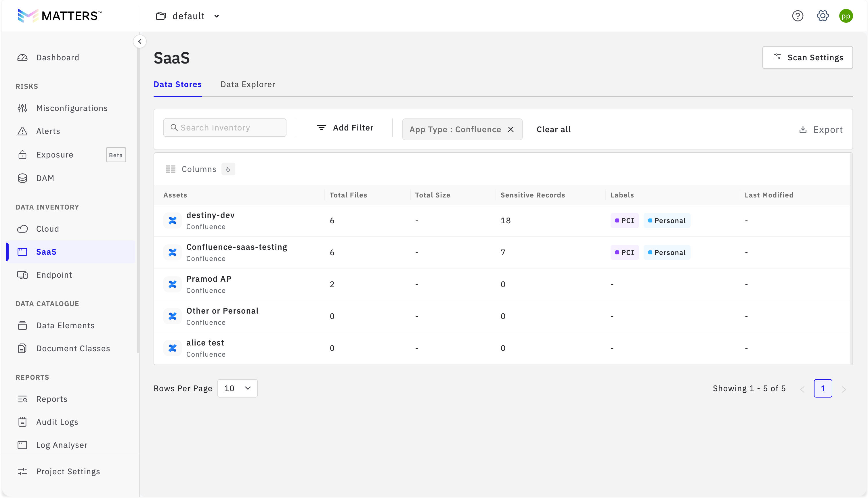Open Alerts in the sidebar
The image size is (868, 499).
pos(48,131)
